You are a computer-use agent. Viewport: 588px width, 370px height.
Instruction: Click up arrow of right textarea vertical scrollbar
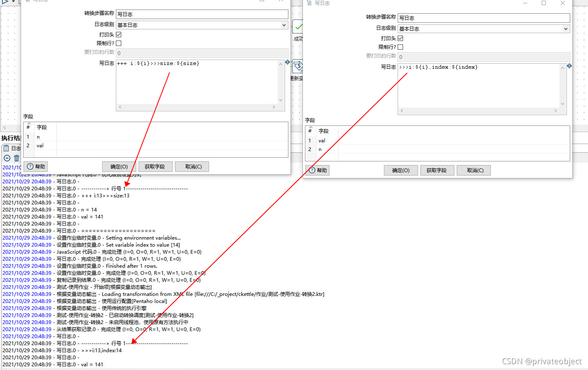point(563,67)
